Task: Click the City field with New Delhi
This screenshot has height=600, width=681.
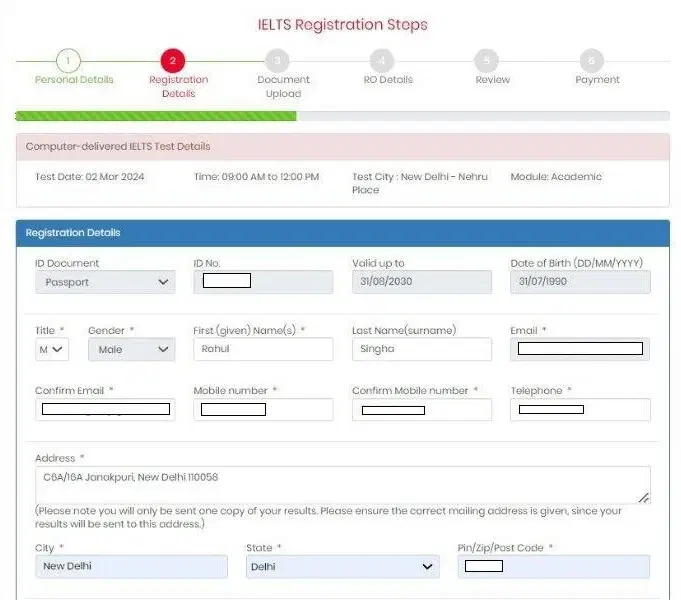Action: coord(131,566)
